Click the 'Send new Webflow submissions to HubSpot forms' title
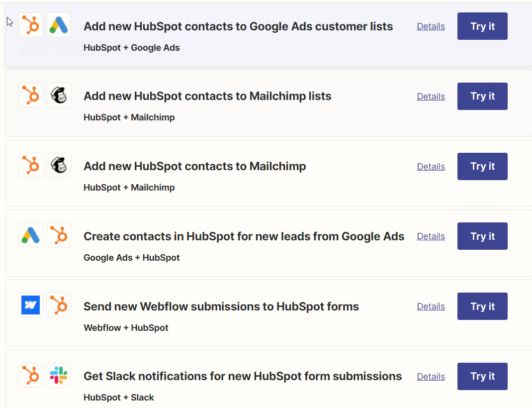Viewport: 532px width, 408px height. 222,306
